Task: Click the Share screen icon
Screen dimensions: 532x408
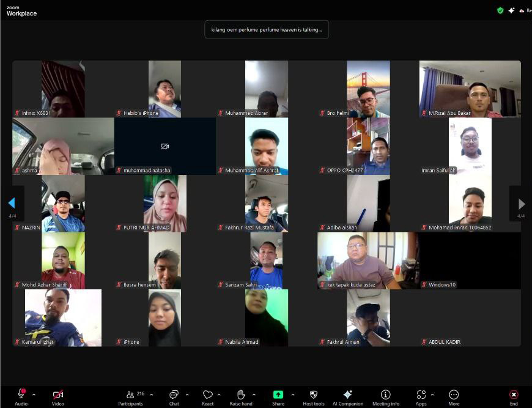Action: click(x=278, y=395)
